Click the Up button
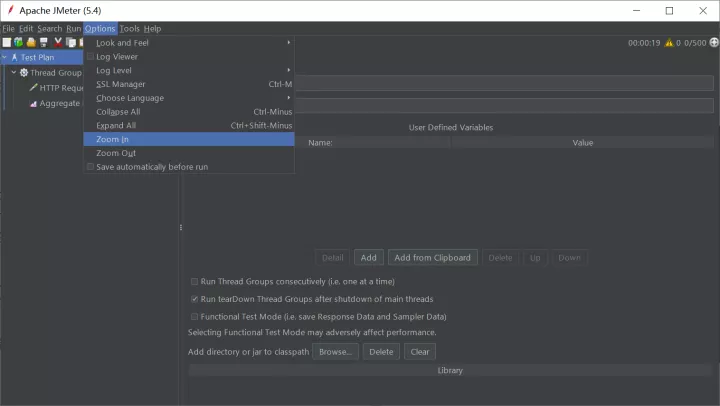The width and height of the screenshot is (720, 406). 535,258
